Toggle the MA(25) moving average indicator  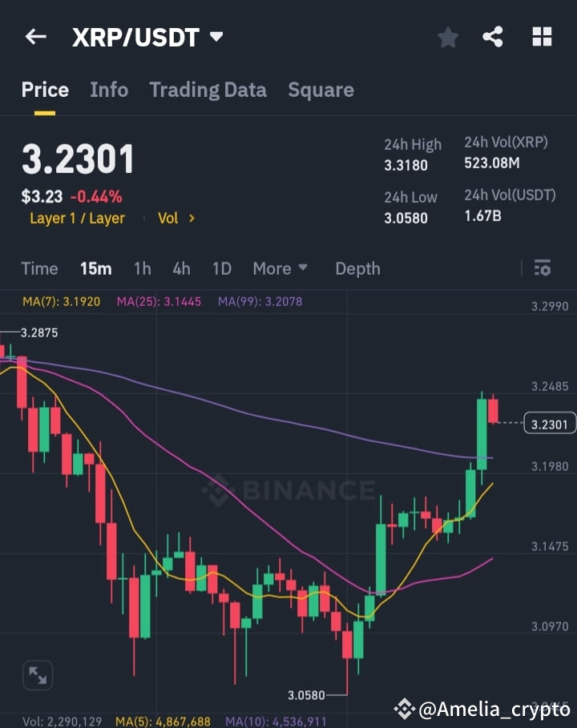pos(158,301)
